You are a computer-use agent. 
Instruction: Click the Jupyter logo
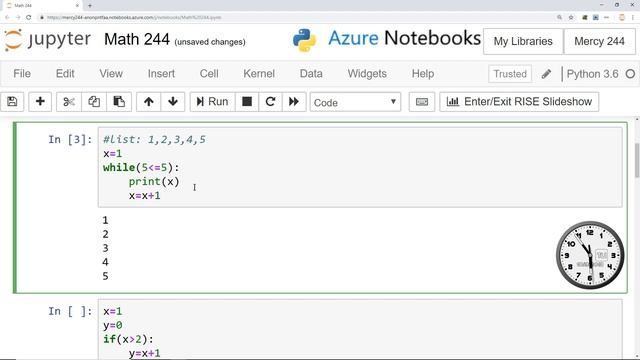[x=47, y=40]
